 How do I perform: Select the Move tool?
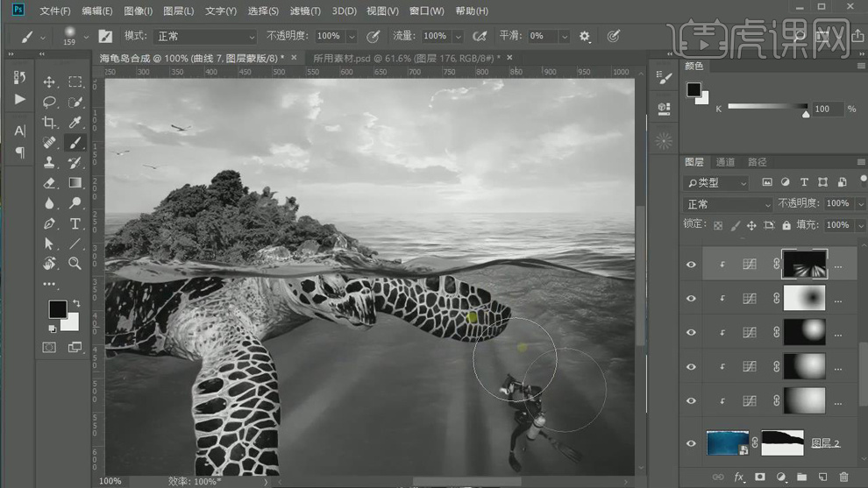coord(49,81)
